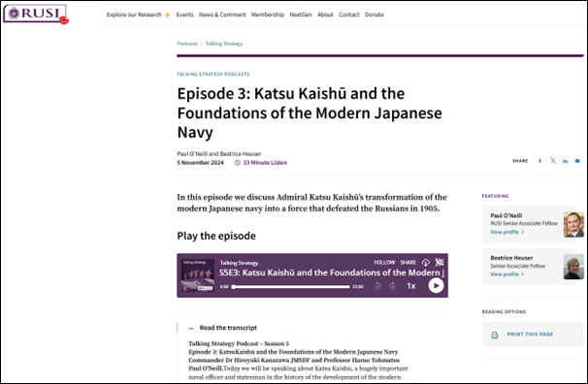View Paul O'Neill's profile
588x384 pixels.
click(506, 232)
